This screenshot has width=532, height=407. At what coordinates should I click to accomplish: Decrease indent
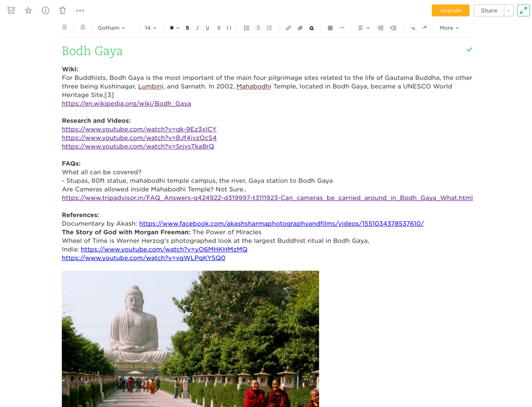(393, 28)
